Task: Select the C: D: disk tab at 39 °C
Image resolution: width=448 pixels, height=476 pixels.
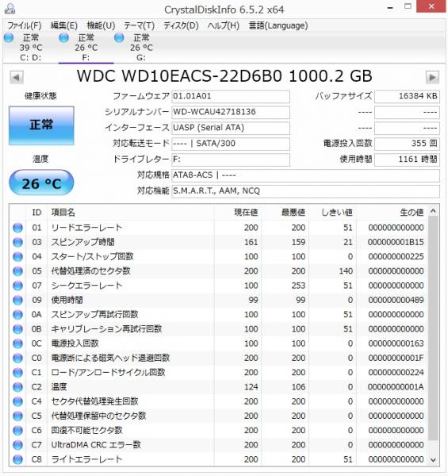Action: click(x=31, y=48)
